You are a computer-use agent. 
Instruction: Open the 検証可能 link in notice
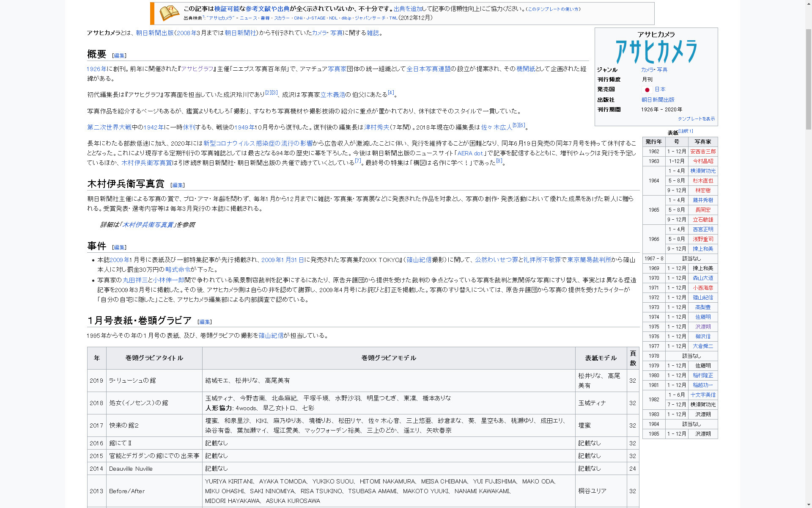point(227,9)
